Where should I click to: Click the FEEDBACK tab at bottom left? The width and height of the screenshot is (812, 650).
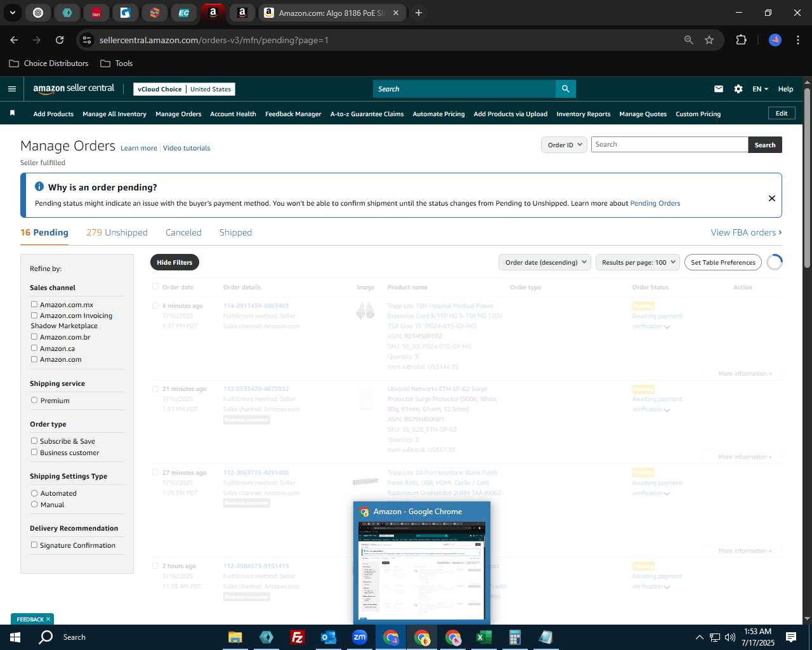(x=32, y=619)
